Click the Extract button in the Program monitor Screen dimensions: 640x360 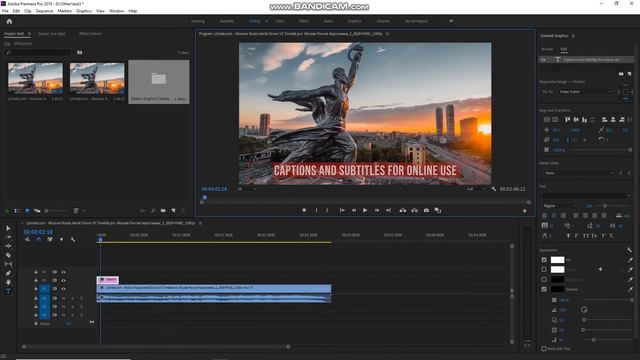pos(414,210)
